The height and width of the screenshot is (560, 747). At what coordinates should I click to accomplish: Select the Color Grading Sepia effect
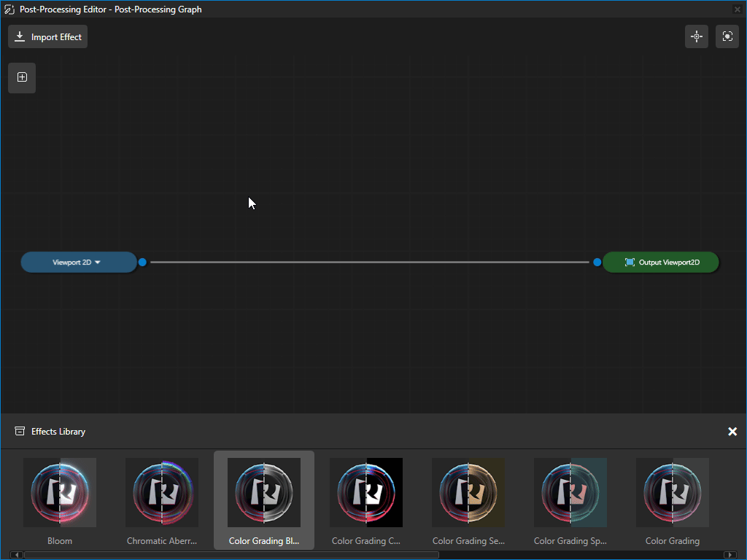pyautogui.click(x=468, y=492)
